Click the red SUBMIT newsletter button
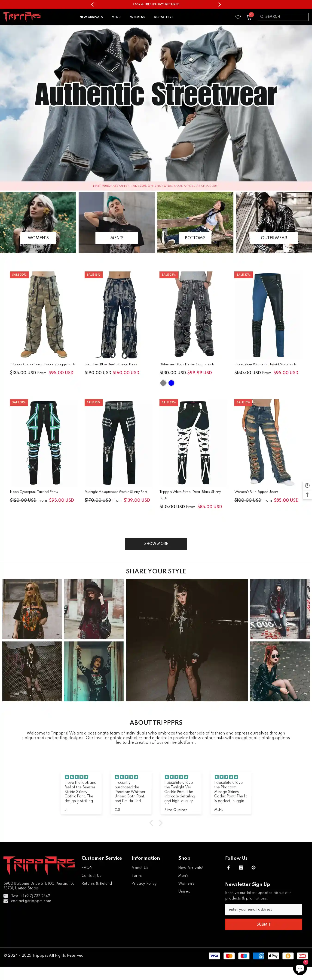The image size is (312, 980). coord(263,924)
